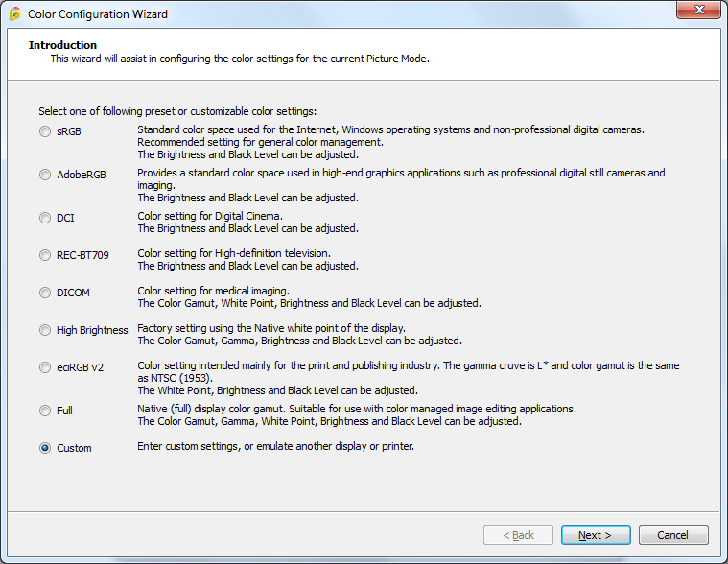Choose the AdobeRGB color setting
The width and height of the screenshot is (728, 564).
click(x=45, y=175)
